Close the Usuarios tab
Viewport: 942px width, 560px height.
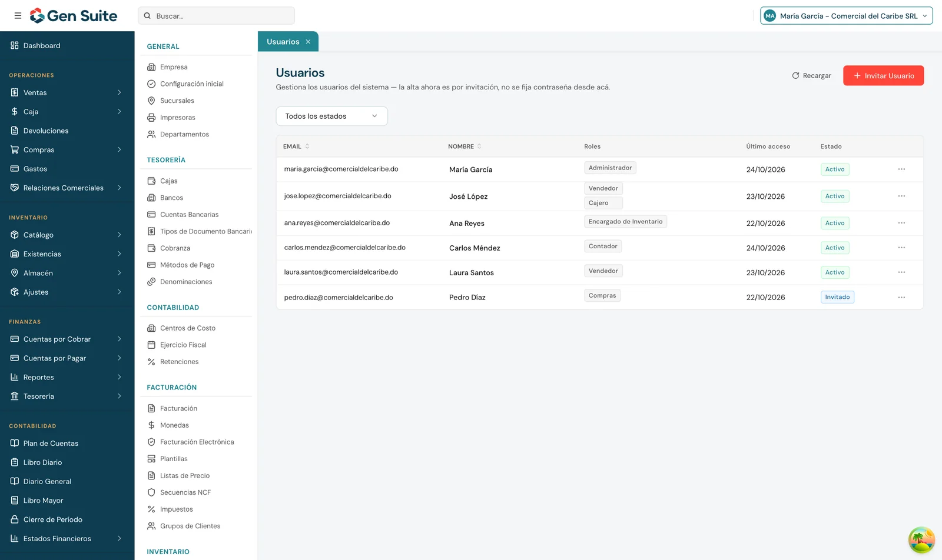(x=308, y=42)
